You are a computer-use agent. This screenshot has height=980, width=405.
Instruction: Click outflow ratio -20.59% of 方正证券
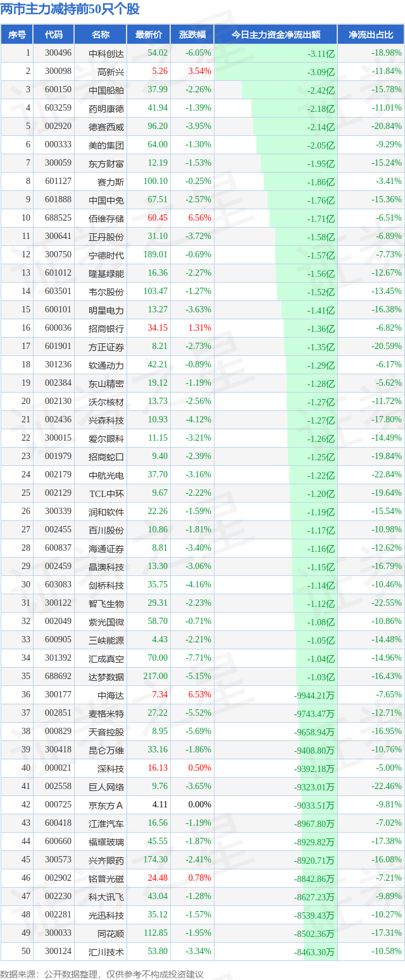(x=386, y=346)
